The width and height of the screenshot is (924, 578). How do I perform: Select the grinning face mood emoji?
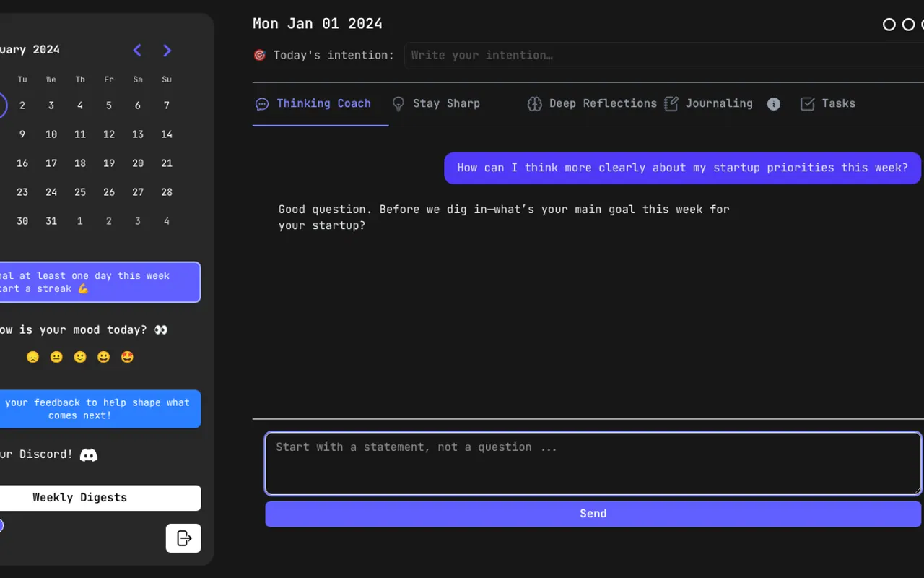[x=103, y=357]
